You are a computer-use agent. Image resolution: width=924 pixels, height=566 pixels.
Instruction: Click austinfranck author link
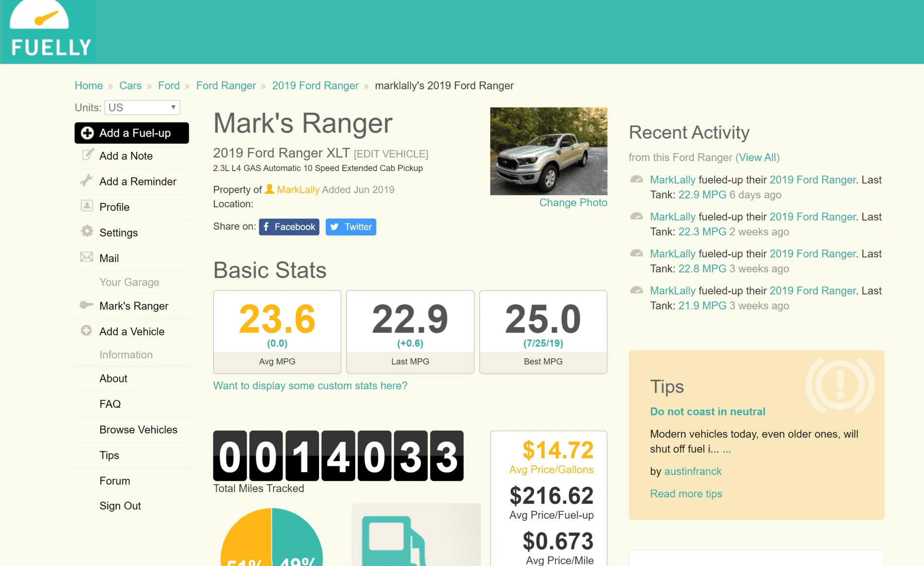[693, 471]
